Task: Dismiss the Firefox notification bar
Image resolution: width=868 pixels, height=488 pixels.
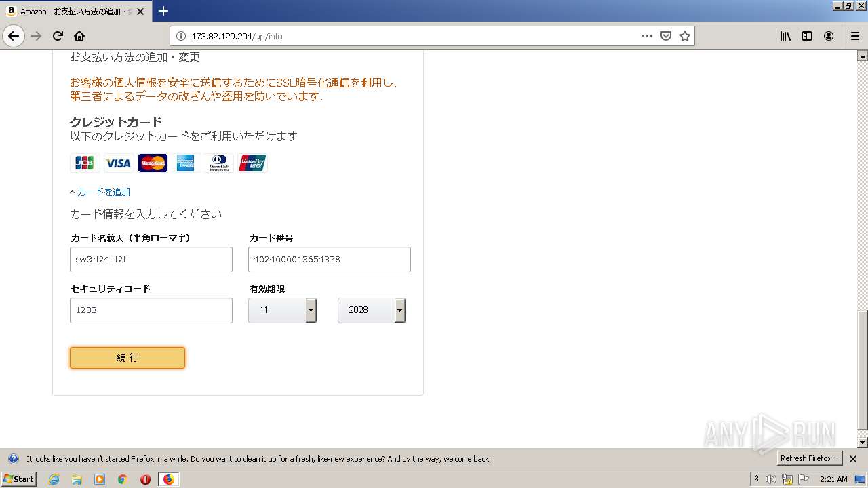Action: coord(853,459)
